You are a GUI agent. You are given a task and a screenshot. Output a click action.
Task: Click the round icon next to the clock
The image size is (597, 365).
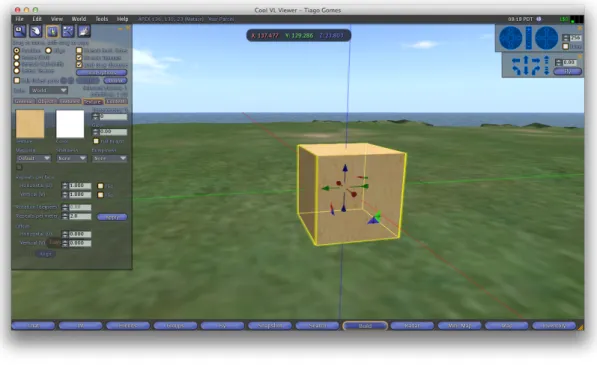(539, 19)
